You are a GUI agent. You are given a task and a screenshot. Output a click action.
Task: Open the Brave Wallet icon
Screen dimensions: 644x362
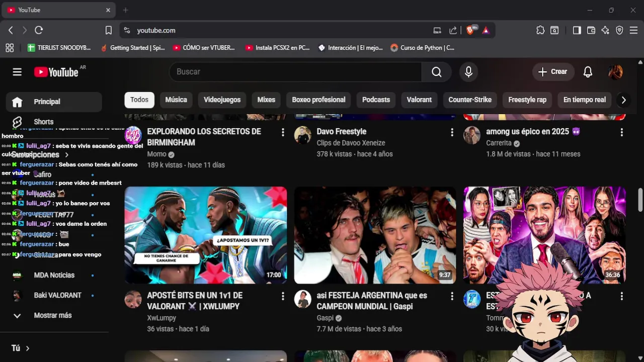(591, 30)
